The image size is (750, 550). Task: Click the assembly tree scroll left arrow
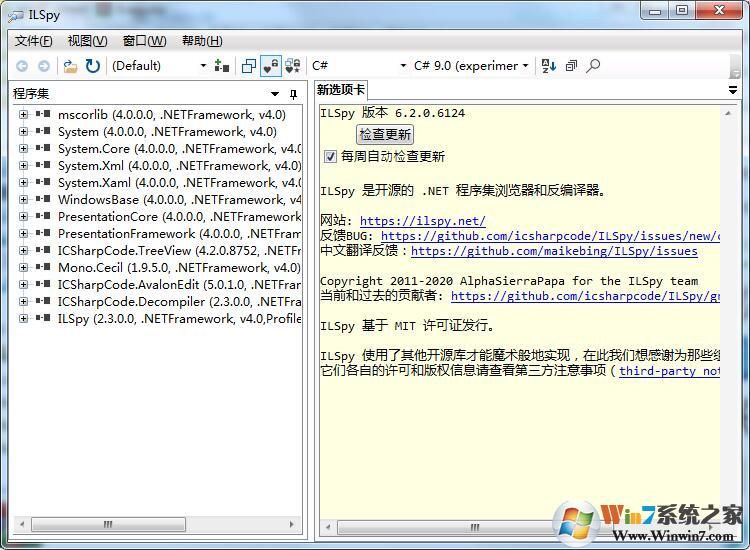click(x=22, y=525)
